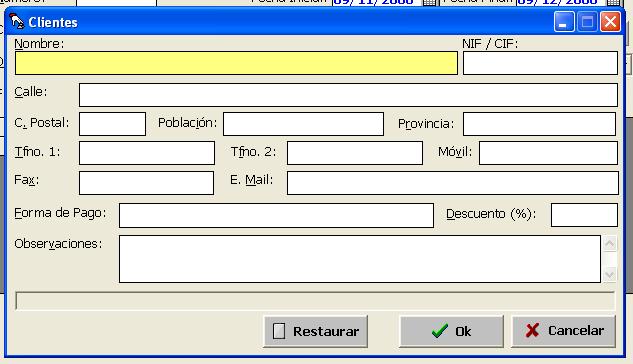633x364 pixels.
Task: Maximize the Clientes window
Action: click(587, 21)
